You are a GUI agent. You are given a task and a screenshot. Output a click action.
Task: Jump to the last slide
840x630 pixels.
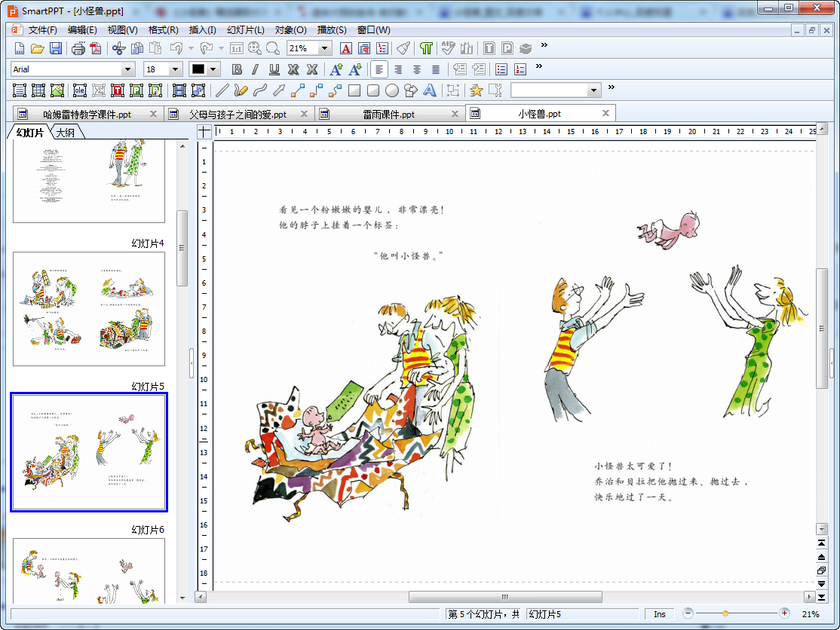tap(821, 597)
